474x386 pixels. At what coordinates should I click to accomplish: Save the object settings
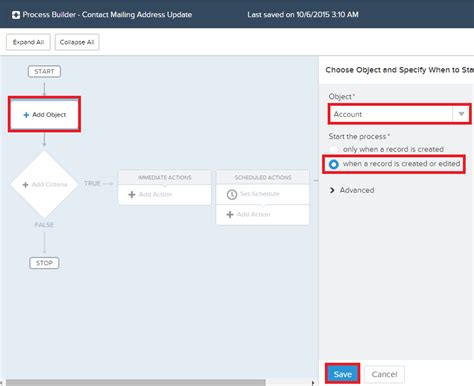point(343,374)
